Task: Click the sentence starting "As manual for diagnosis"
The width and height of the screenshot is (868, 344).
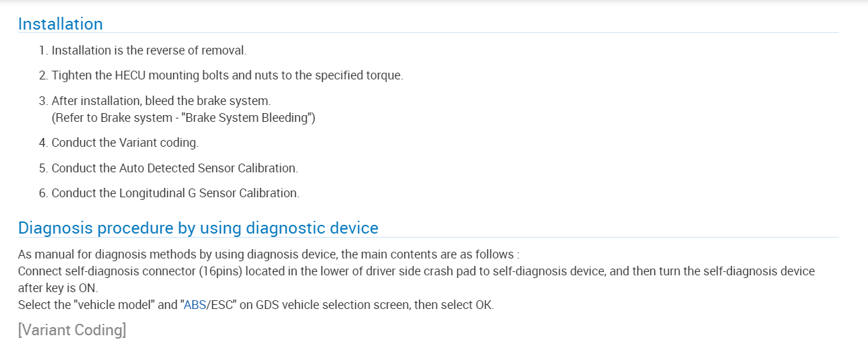Action: [x=269, y=254]
